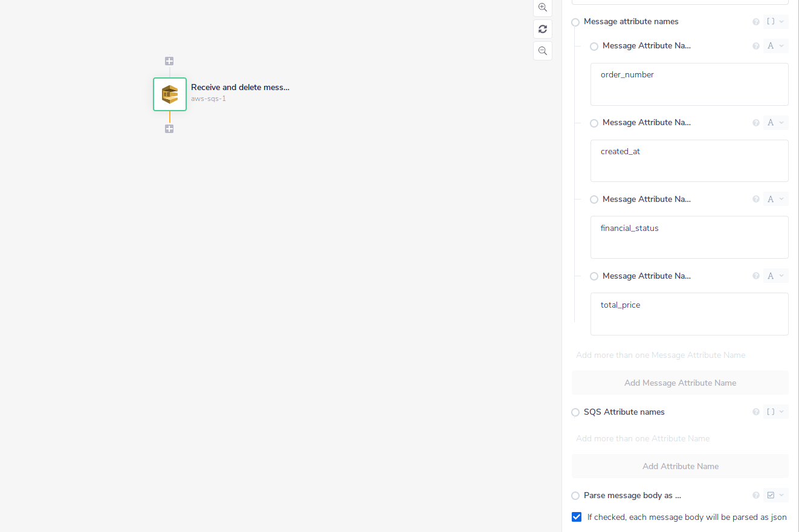
Task: Open help for Message attribute names
Action: [755, 22]
